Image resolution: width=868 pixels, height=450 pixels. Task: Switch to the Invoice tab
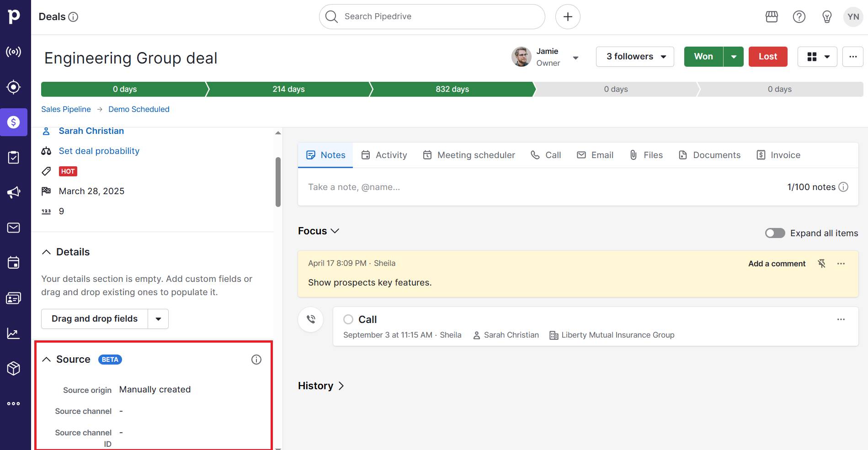pos(778,155)
